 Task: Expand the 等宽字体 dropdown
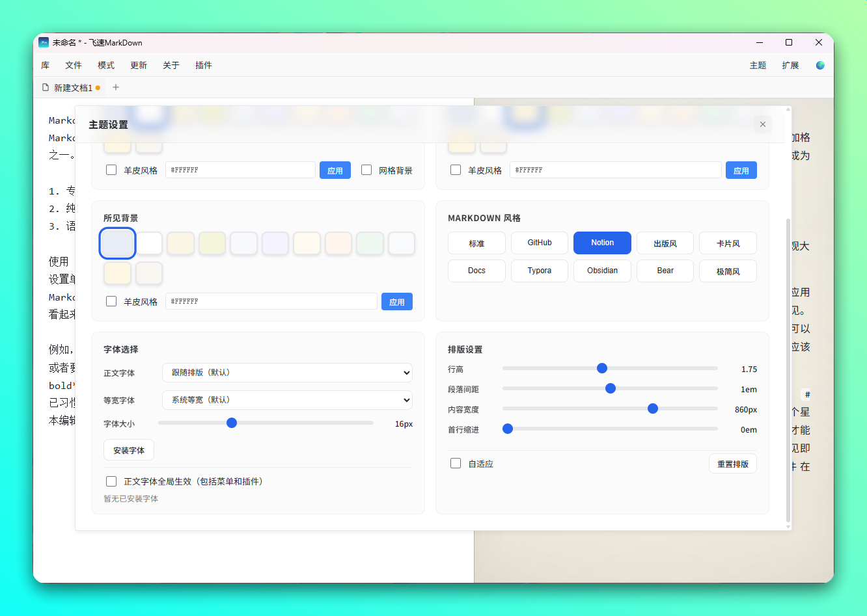[287, 400]
